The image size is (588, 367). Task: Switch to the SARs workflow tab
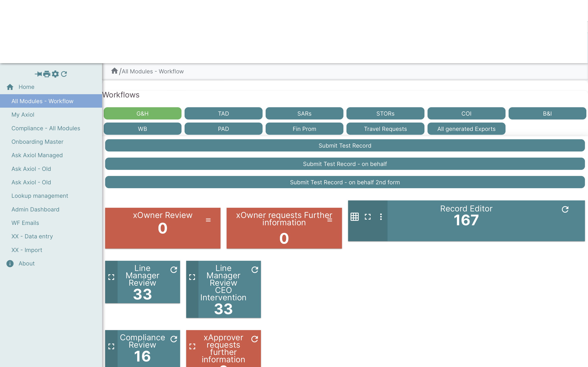[x=304, y=113]
